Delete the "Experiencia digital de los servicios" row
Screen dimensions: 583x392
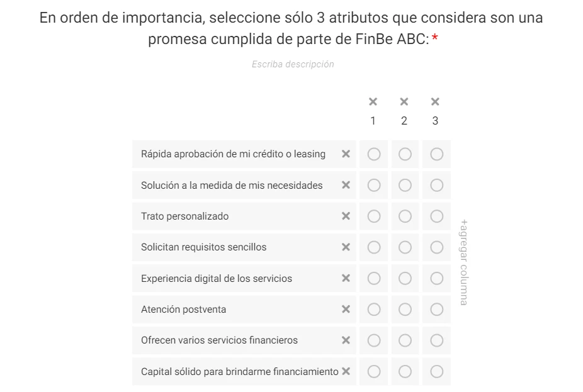pyautogui.click(x=346, y=278)
